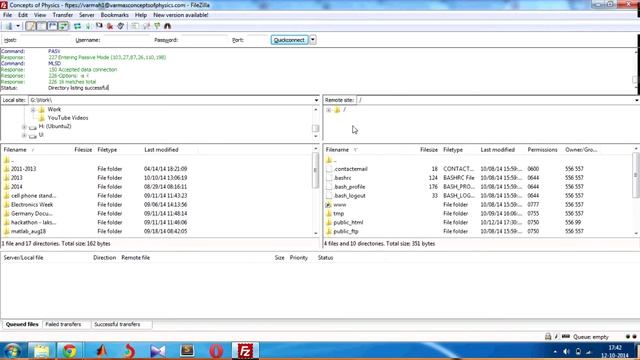Select remote file .contactemail
The width and height of the screenshot is (640, 360).
tap(351, 169)
